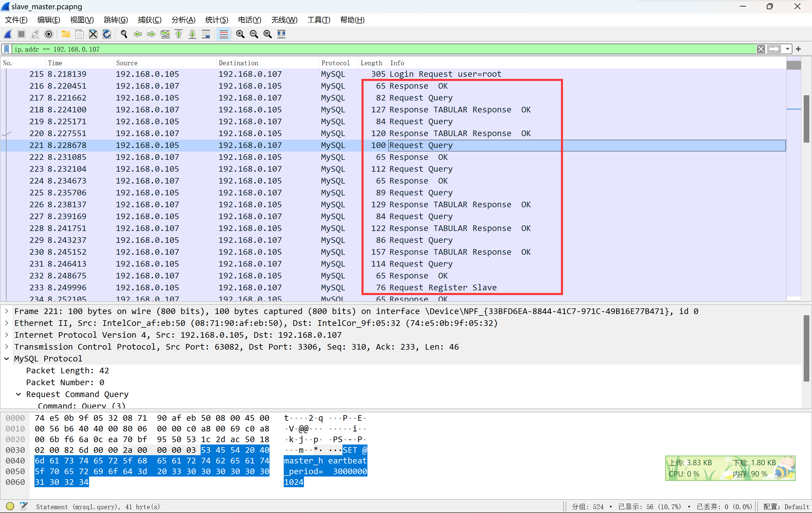
Task: Start capturing packets with shark fin icon
Action: 8,34
